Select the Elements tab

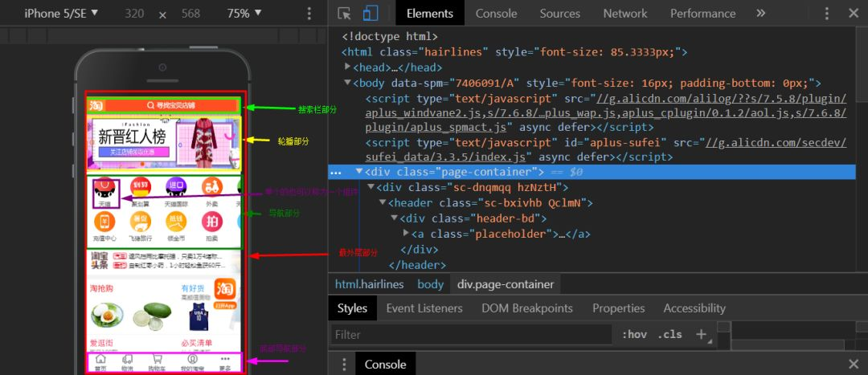click(429, 14)
